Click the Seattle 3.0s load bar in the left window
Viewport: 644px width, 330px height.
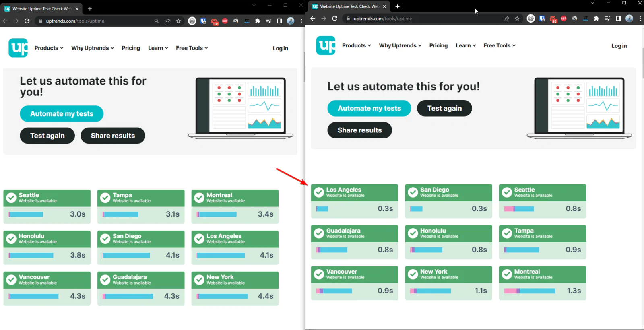tap(26, 214)
